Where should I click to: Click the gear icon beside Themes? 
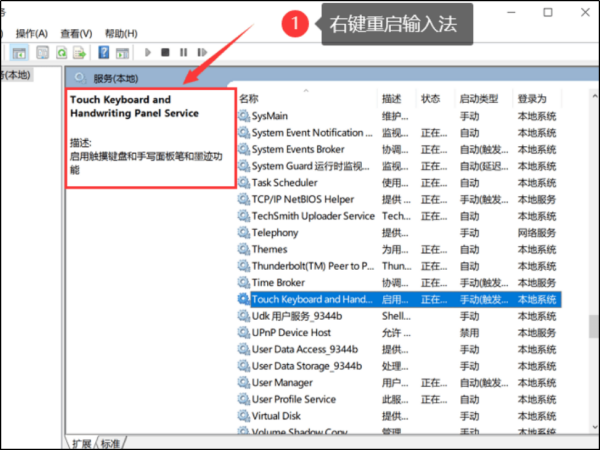pos(243,249)
